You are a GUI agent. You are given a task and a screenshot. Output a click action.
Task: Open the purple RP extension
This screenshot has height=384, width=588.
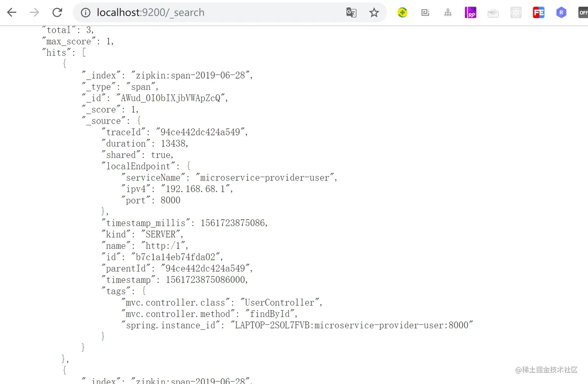(471, 12)
